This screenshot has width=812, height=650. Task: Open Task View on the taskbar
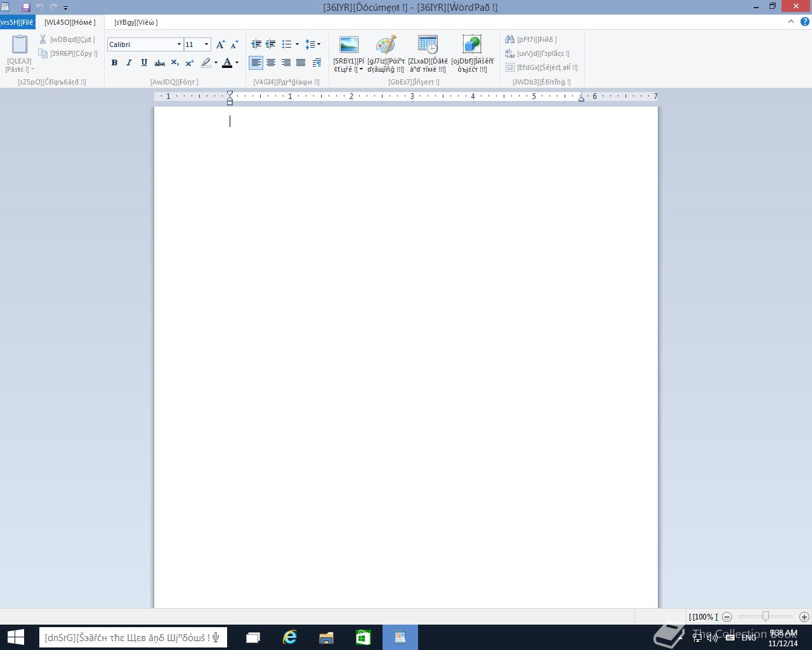pyautogui.click(x=253, y=637)
